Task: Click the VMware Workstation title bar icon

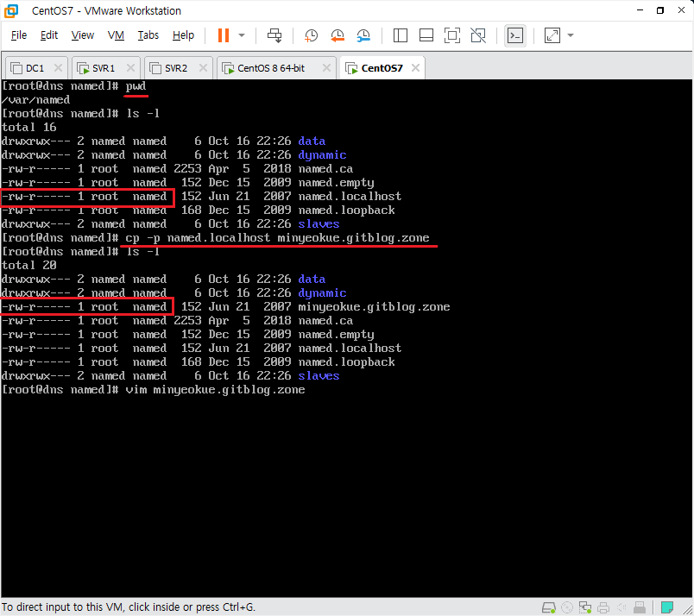Action: [x=11, y=10]
